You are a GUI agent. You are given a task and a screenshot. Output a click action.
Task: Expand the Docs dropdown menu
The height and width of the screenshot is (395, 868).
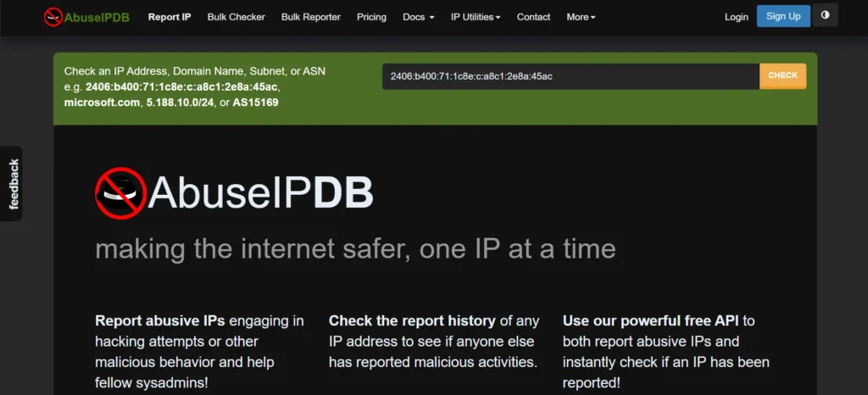[x=419, y=17]
